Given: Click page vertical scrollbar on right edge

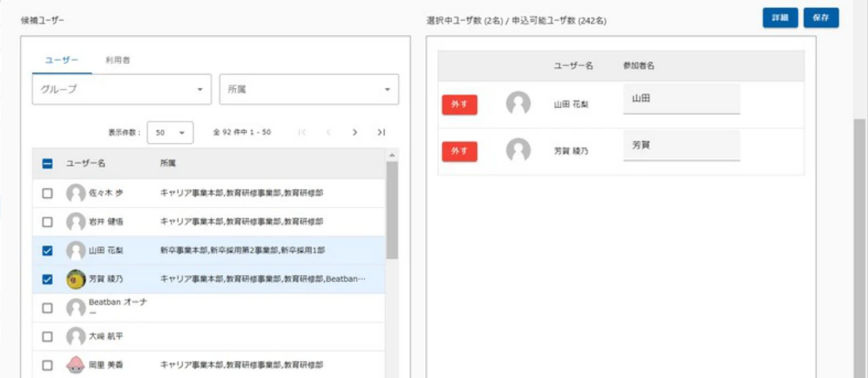Looking at the screenshot, I should (861, 248).
